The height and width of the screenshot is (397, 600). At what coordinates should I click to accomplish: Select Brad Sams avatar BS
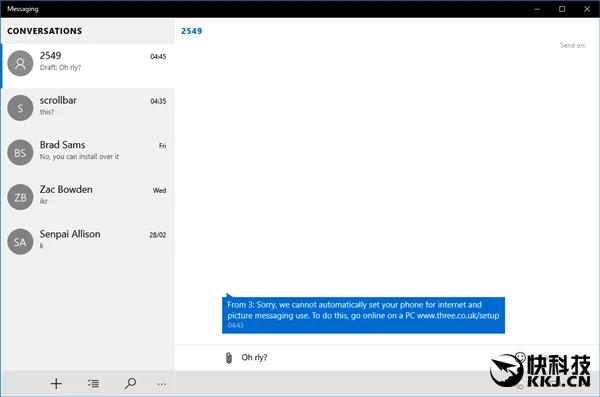click(x=20, y=152)
